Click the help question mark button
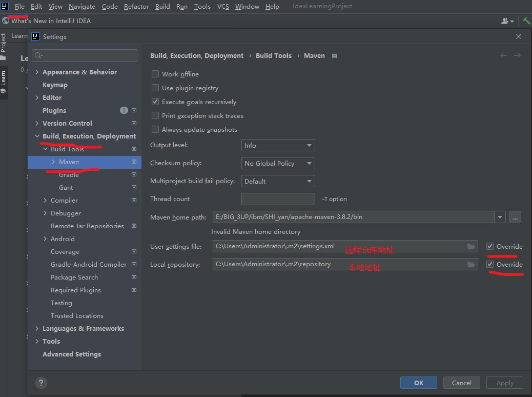This screenshot has width=532, height=397. pos(41,383)
